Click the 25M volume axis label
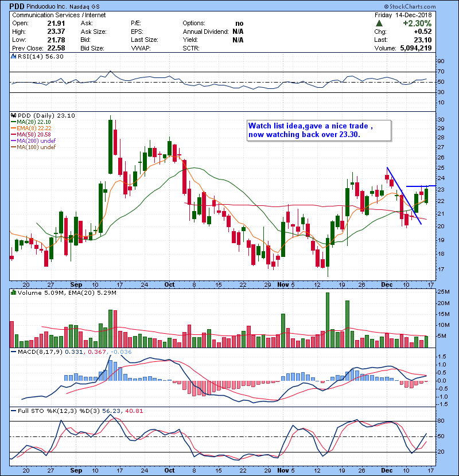 pos(444,292)
